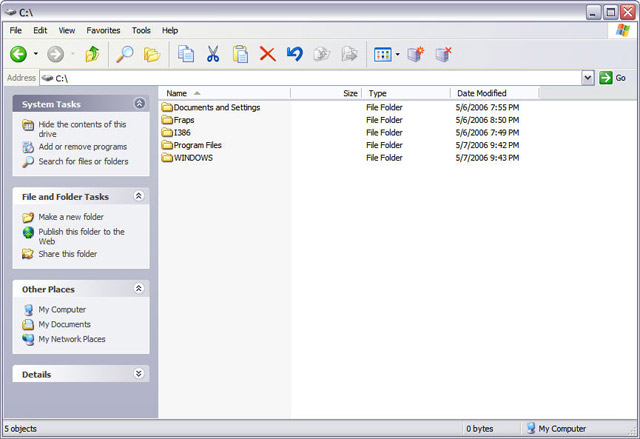Open the Back history dropdown arrow
This screenshot has height=439, width=640.
tap(36, 54)
